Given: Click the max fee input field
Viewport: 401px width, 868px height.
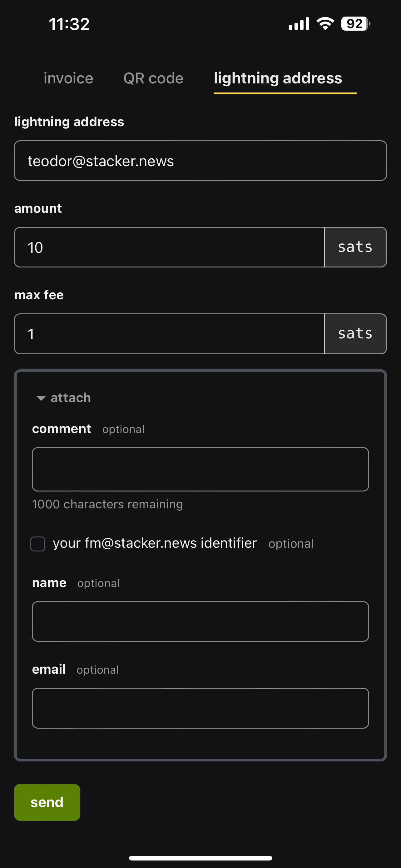Looking at the screenshot, I should (169, 334).
